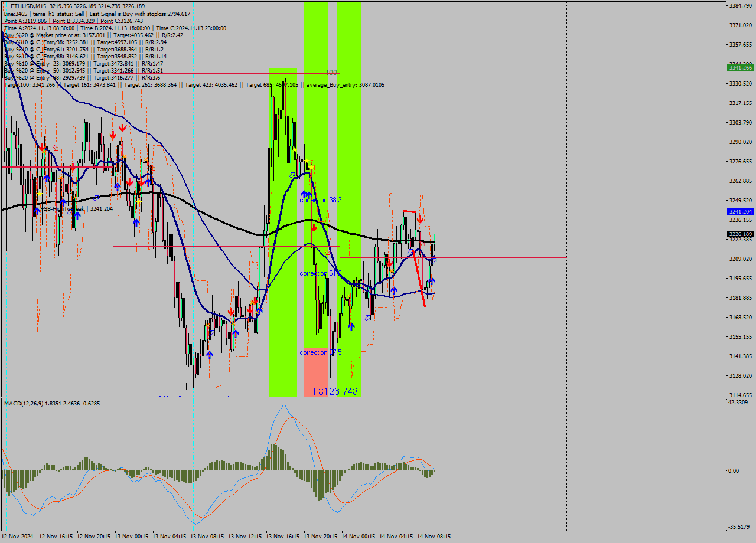Screen dimensions: 756x543
Task: Click the 'correction 38.2' label
Action: tap(320, 200)
